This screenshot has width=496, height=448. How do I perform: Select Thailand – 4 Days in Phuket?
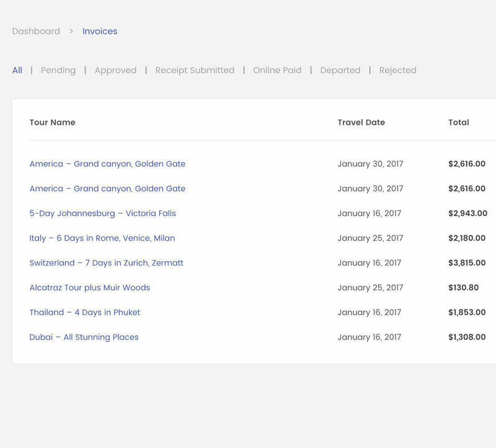[x=84, y=313]
